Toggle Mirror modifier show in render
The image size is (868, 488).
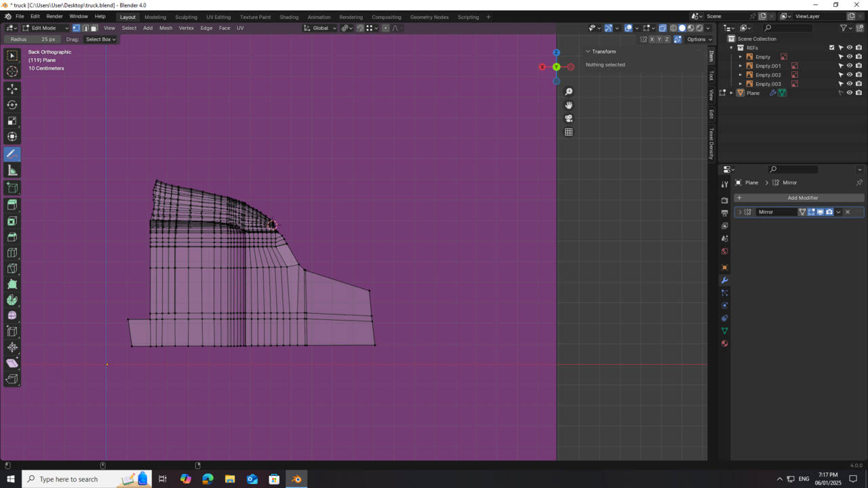coord(829,212)
